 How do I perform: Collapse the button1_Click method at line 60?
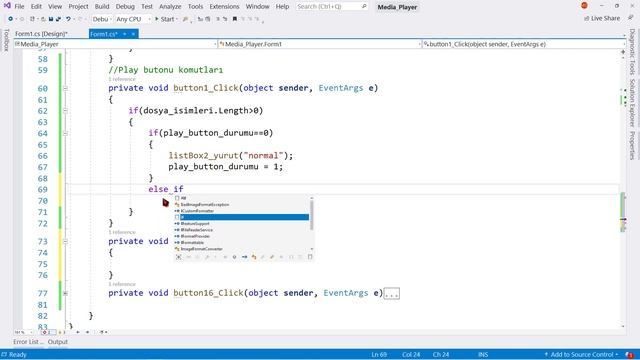point(65,88)
